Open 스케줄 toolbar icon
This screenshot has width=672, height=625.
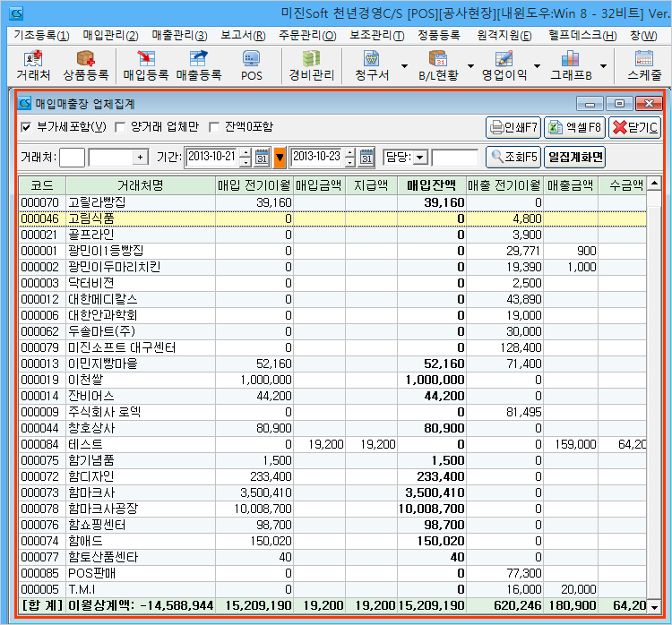tap(644, 65)
